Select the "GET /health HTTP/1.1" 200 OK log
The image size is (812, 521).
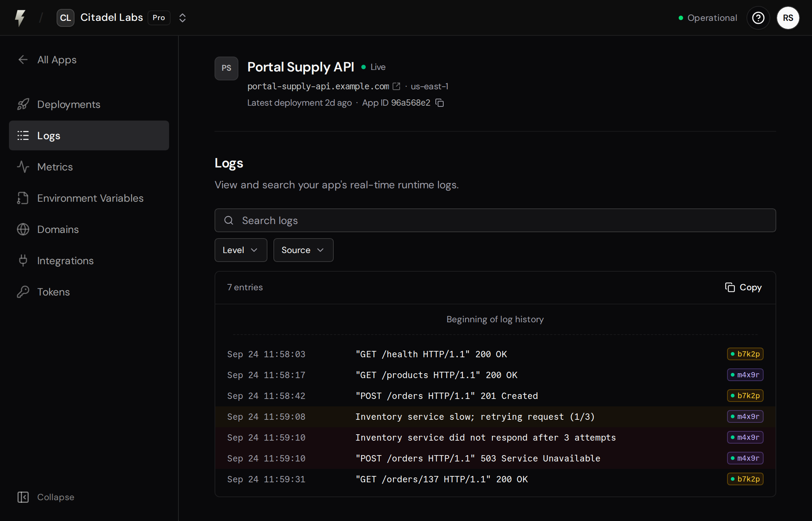495,354
